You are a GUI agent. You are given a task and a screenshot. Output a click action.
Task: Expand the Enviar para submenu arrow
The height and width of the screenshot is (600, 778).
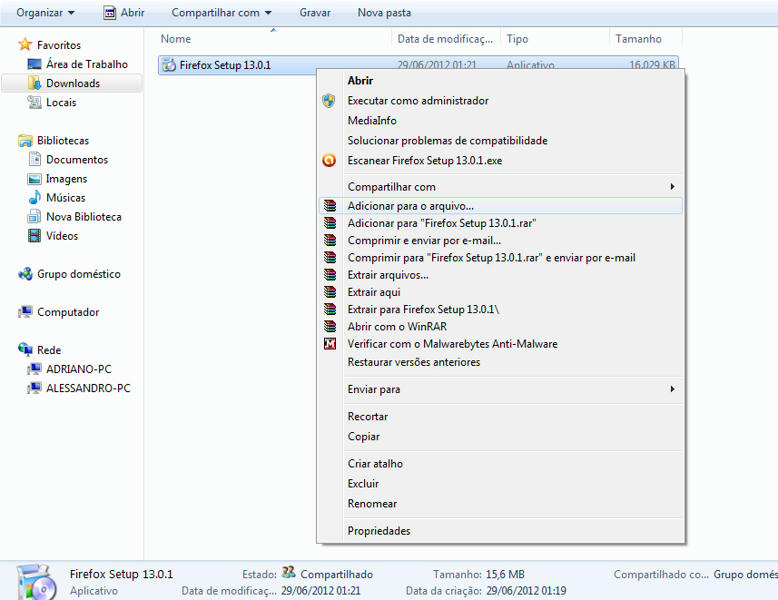pos(672,389)
